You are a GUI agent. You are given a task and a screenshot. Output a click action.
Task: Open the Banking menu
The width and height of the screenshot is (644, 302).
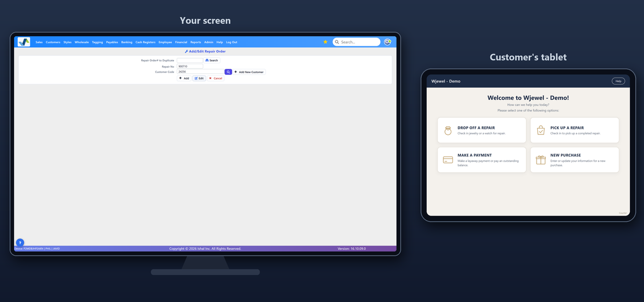[127, 42]
